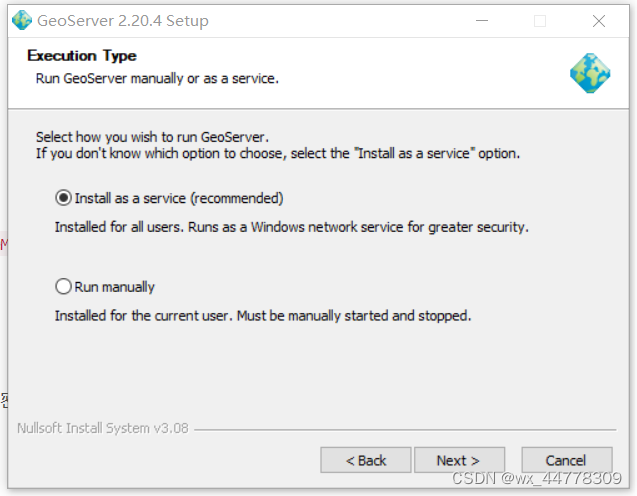Minimize the GeoServer Setup window
Image resolution: width=637 pixels, height=496 pixels.
click(482, 20)
